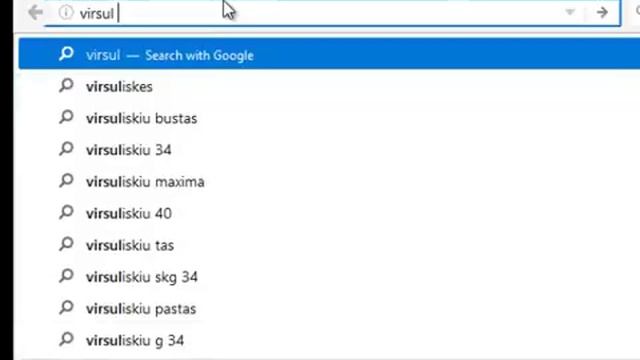
Task: Click search icon beside 'virsuliskiu pastas'
Action: [66, 307]
